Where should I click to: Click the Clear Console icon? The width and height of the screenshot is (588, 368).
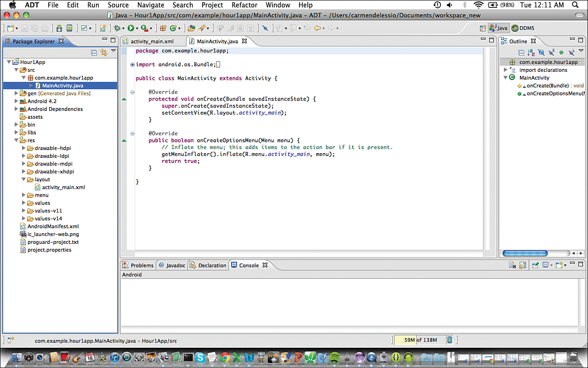pyautogui.click(x=512, y=265)
